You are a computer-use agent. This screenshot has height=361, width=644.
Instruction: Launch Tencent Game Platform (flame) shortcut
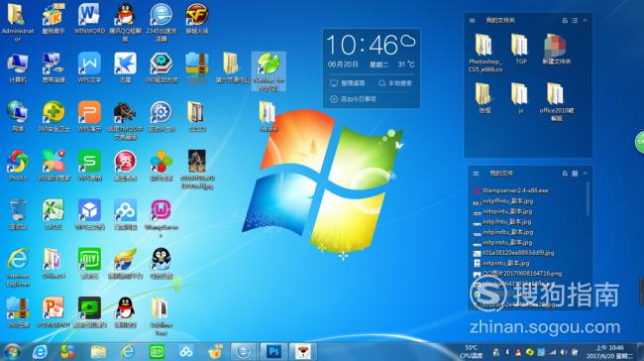tap(125, 263)
